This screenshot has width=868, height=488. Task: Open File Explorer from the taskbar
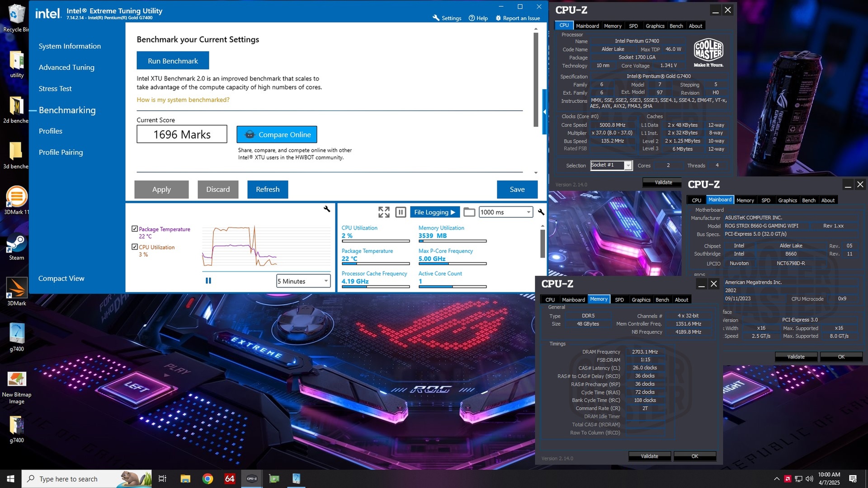[x=185, y=479]
